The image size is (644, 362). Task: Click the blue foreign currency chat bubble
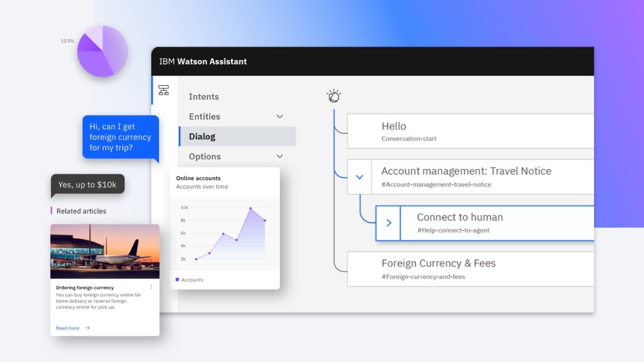click(120, 137)
